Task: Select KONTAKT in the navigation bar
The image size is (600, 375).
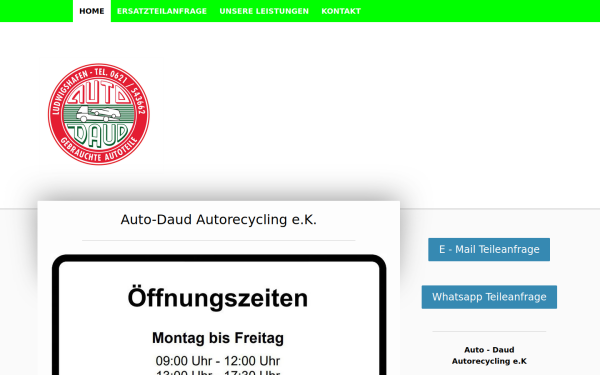Action: click(x=341, y=11)
